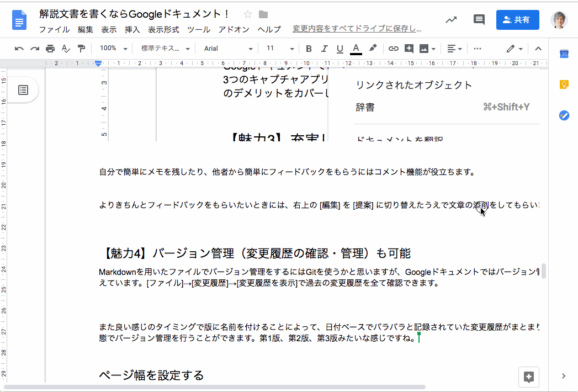
Task: Toggle italic formatting
Action: [x=325, y=49]
